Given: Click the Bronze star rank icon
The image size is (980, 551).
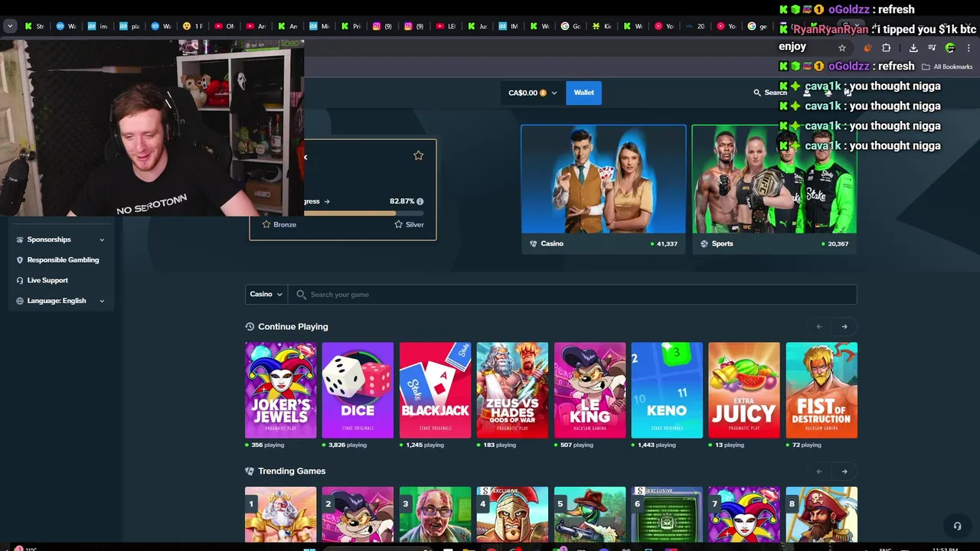Looking at the screenshot, I should [266, 224].
